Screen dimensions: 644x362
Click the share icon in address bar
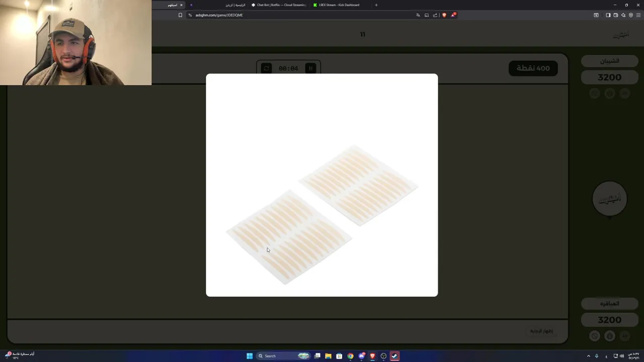point(435,15)
